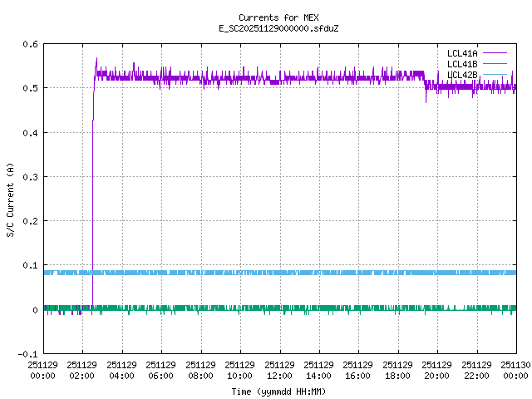This screenshot has height=399, width=532.
Task: Click the LCL41A legend label
Action: pyautogui.click(x=462, y=52)
